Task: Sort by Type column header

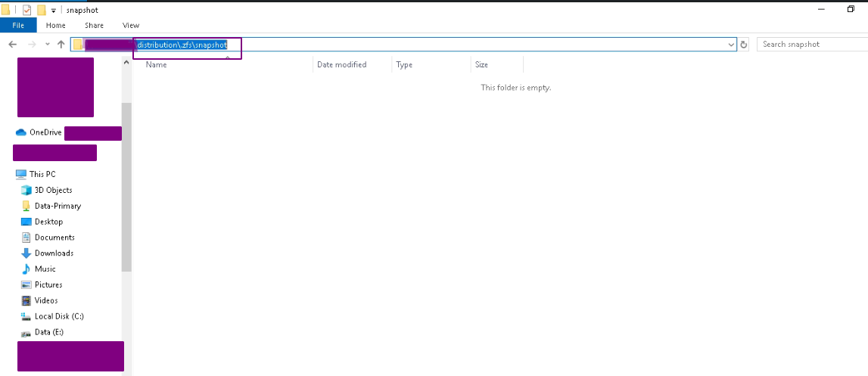Action: tap(404, 65)
